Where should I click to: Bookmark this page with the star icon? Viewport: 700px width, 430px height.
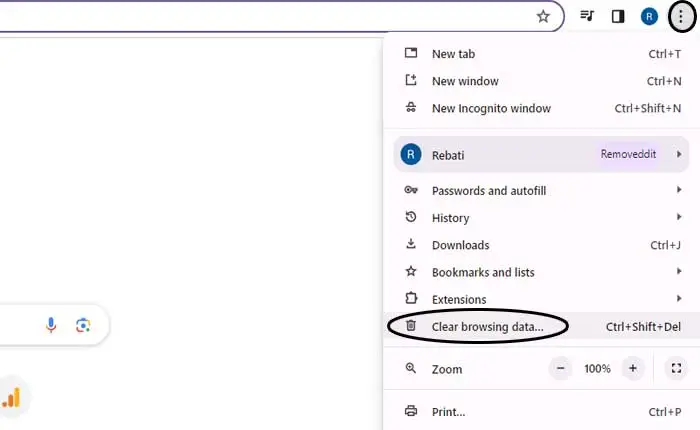543,16
